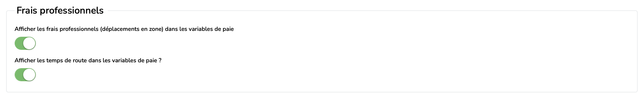Screen dimensions: 644x98
Task: Click the question mark ending the second label
Action: [x=160, y=60]
